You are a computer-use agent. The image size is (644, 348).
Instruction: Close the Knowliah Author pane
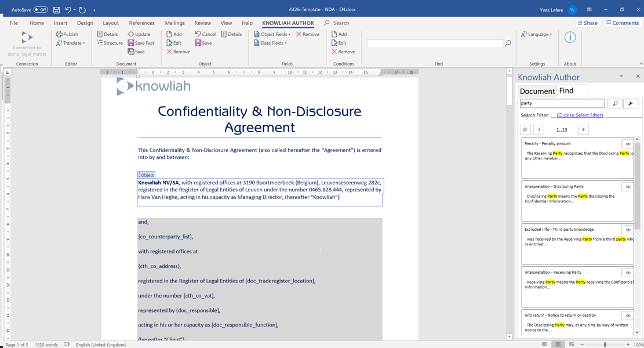click(638, 77)
